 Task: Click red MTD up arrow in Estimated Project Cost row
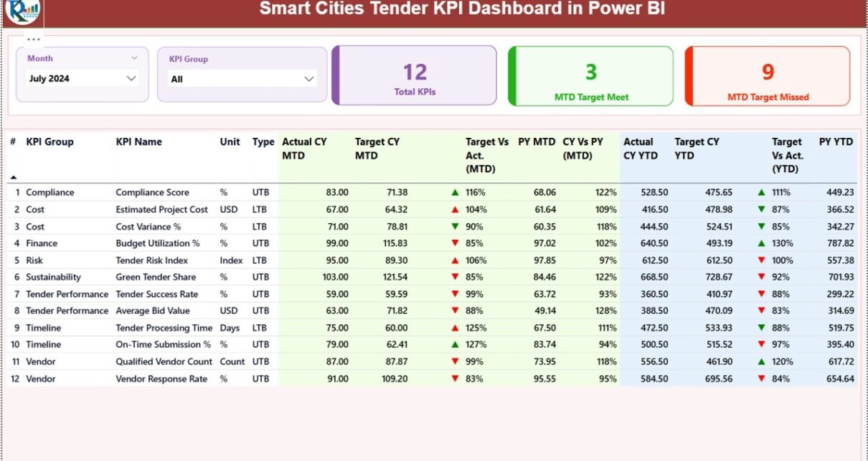pos(455,210)
